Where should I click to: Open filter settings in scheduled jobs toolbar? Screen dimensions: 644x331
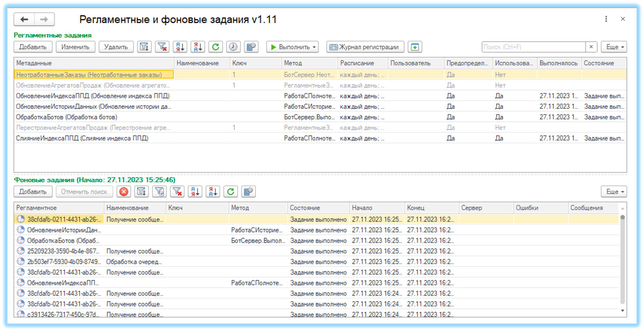(144, 47)
